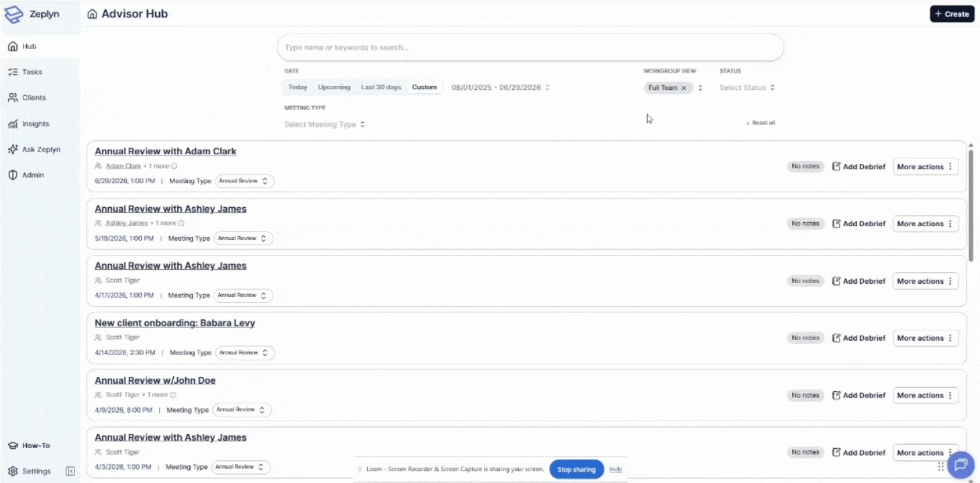Image resolution: width=980 pixels, height=483 pixels.
Task: Collapse the sidebar panel icon
Action: 70,471
